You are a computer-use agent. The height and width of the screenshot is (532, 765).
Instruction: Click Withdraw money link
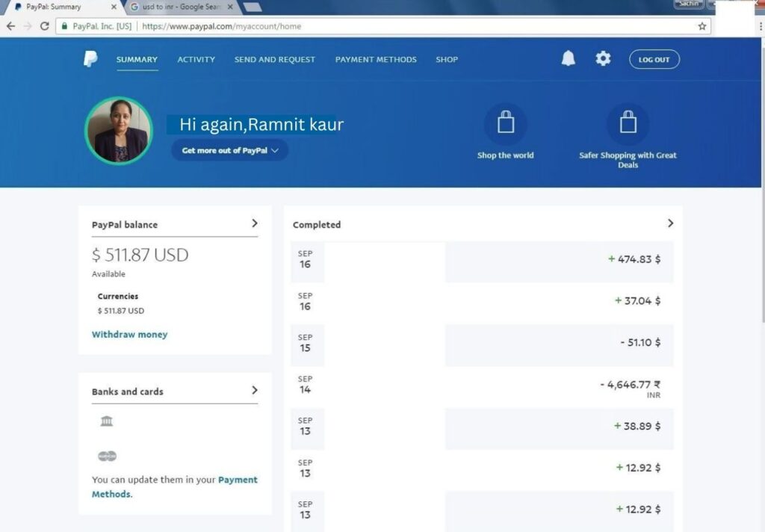(x=129, y=335)
